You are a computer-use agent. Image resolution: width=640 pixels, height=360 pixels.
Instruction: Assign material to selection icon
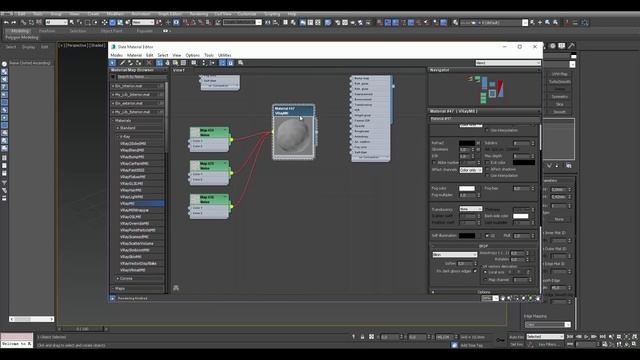click(x=139, y=63)
